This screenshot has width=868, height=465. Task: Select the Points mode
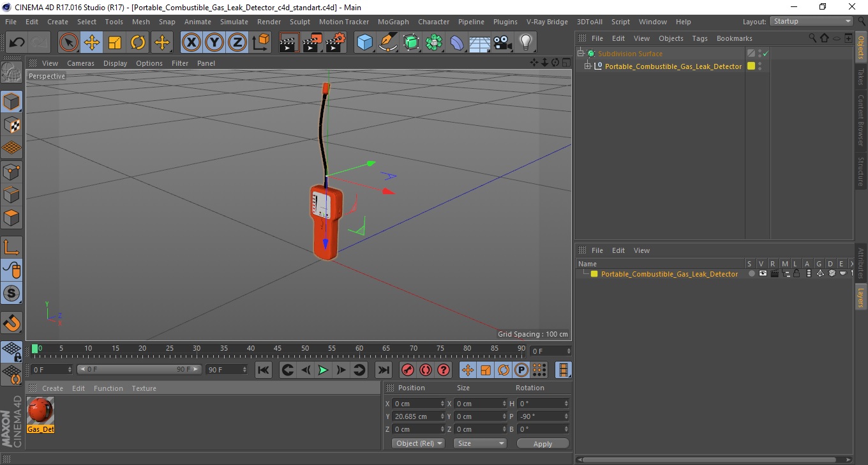pos(11,171)
